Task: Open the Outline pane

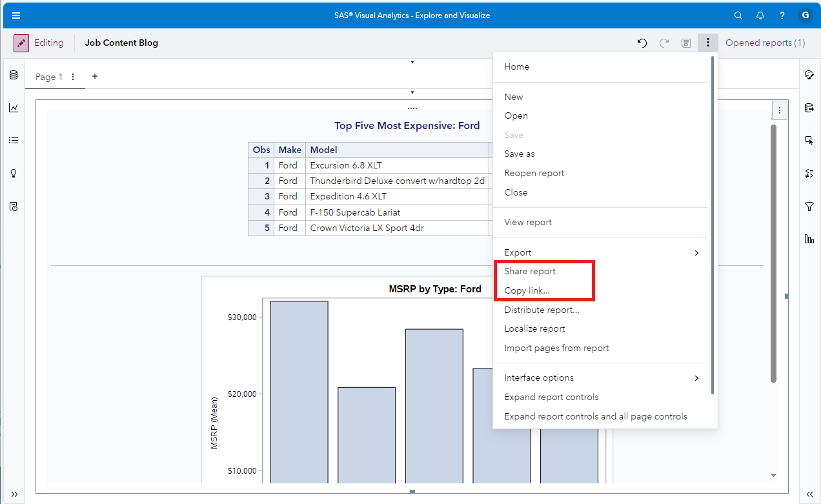Action: tap(13, 140)
